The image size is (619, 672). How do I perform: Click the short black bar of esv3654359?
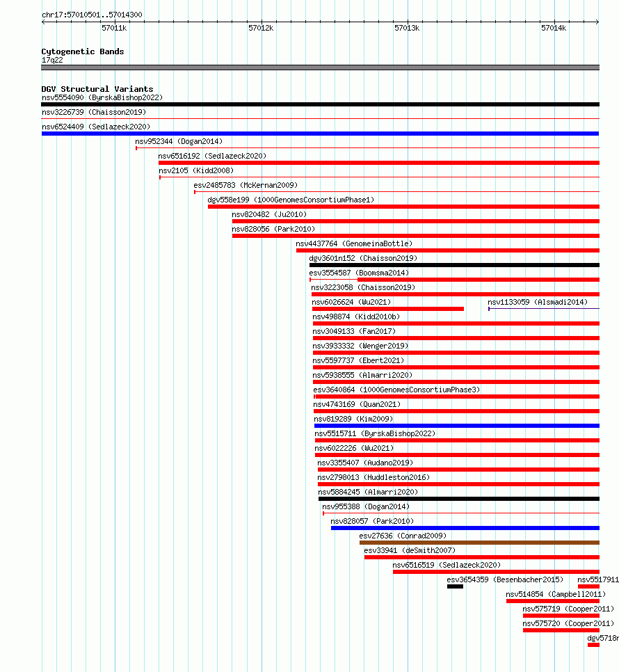(455, 586)
